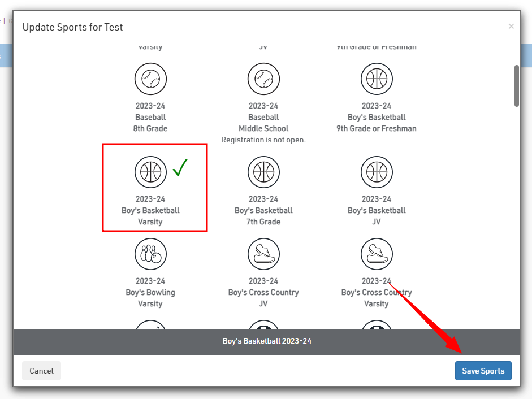Pick the Boy's Basketball JV icon
Viewport: 532px width, 399px height.
tap(377, 172)
